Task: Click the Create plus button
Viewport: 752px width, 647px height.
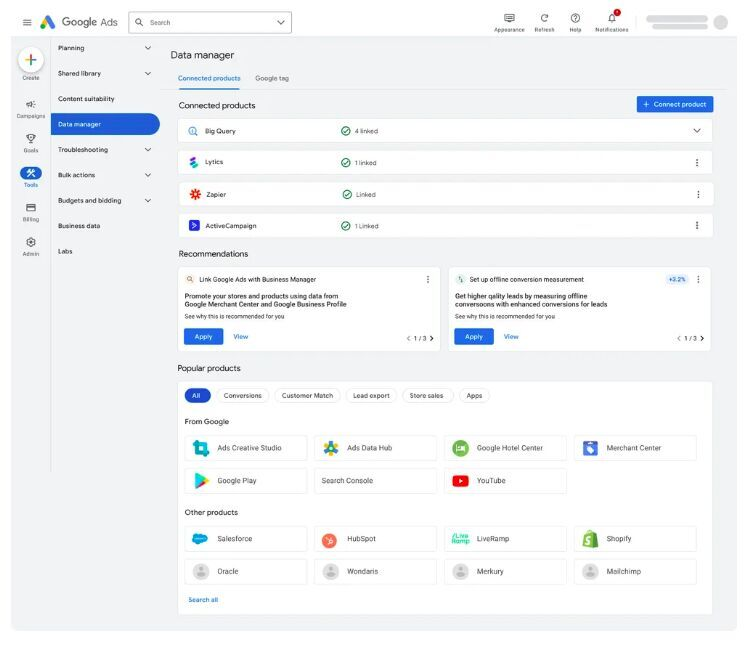Action: coord(31,60)
